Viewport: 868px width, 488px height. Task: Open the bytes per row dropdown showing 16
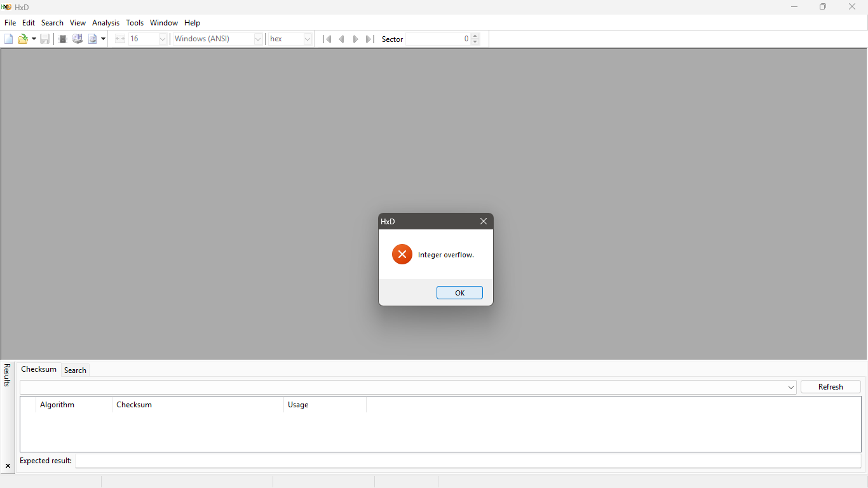(x=162, y=39)
